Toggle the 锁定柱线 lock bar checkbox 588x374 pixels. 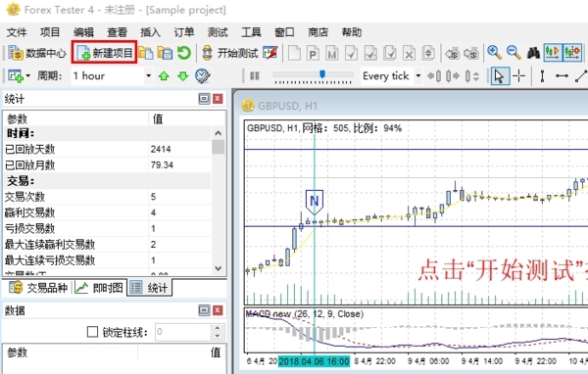(x=92, y=332)
